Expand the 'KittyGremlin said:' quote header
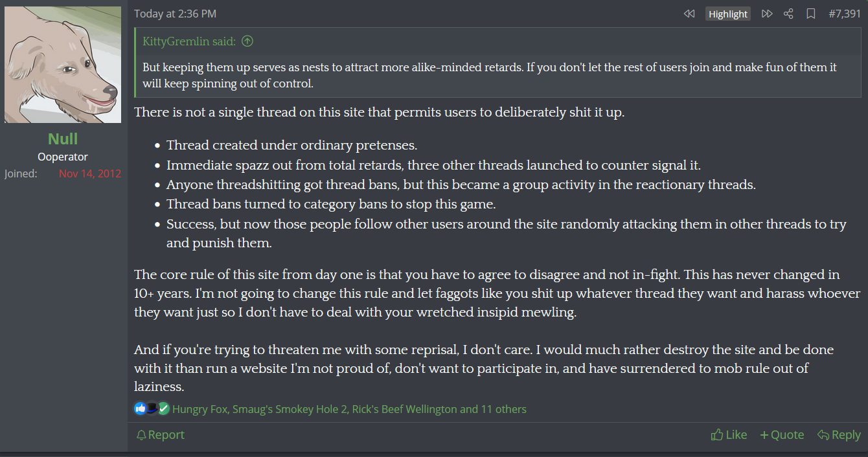This screenshot has height=457, width=868. point(189,41)
